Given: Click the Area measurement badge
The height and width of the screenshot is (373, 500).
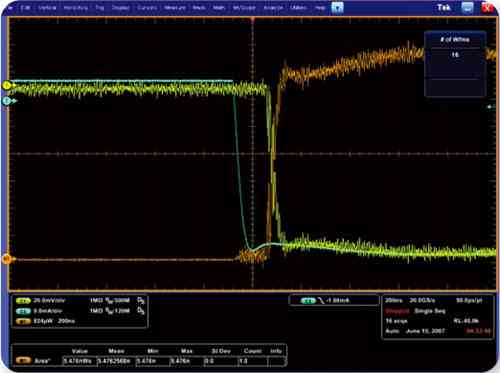Looking at the screenshot, I should tap(23, 361).
